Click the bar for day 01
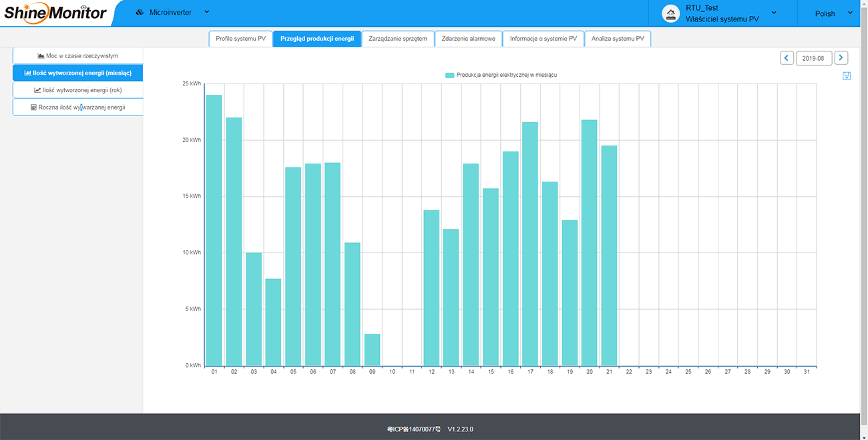The image size is (868, 440). pyautogui.click(x=214, y=230)
